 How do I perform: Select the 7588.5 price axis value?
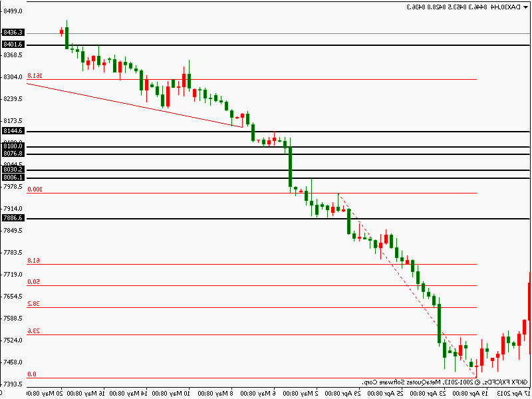point(13,319)
